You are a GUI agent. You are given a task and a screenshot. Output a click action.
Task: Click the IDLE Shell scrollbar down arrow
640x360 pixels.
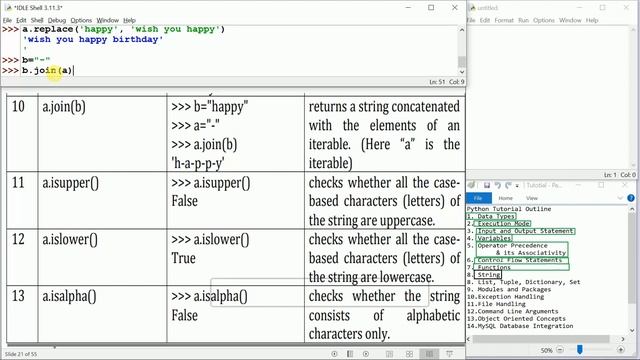click(x=462, y=72)
